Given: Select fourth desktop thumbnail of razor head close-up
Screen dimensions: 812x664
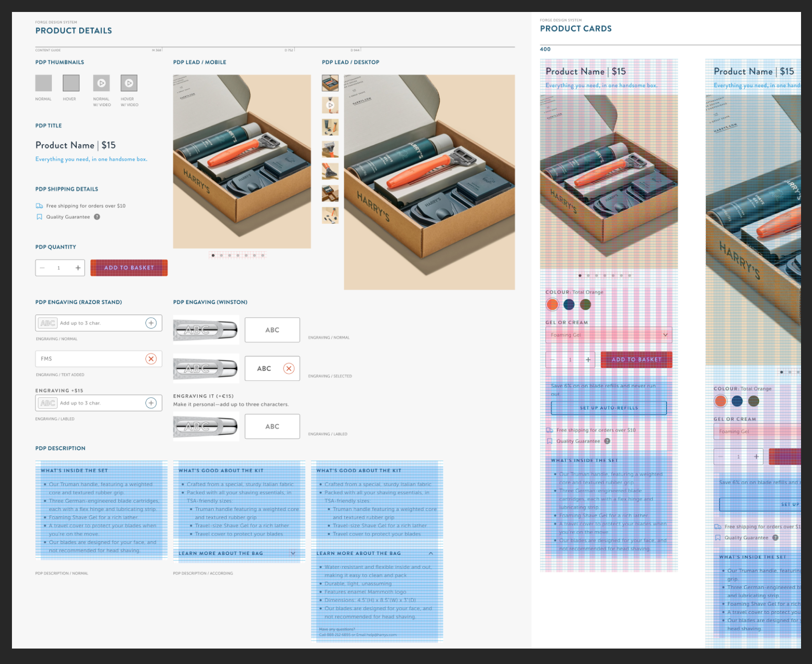Looking at the screenshot, I should tap(330, 149).
